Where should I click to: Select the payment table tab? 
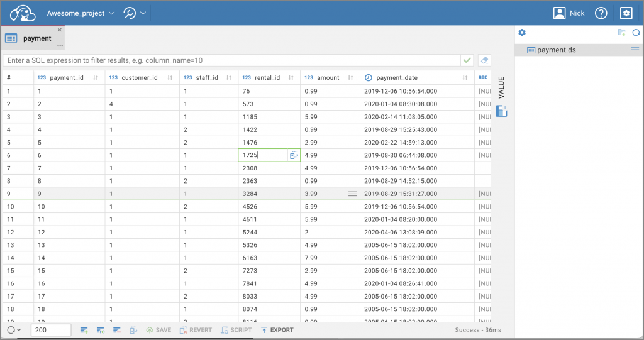tap(33, 38)
